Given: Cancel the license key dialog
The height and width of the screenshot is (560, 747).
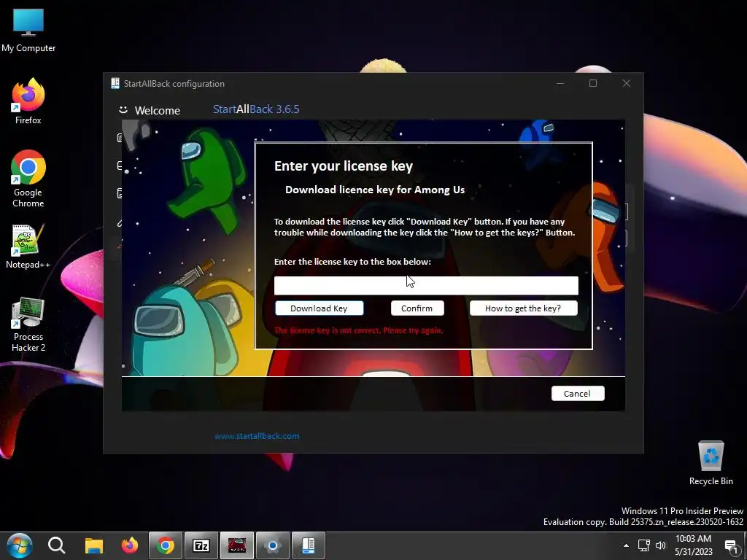Looking at the screenshot, I should [578, 393].
